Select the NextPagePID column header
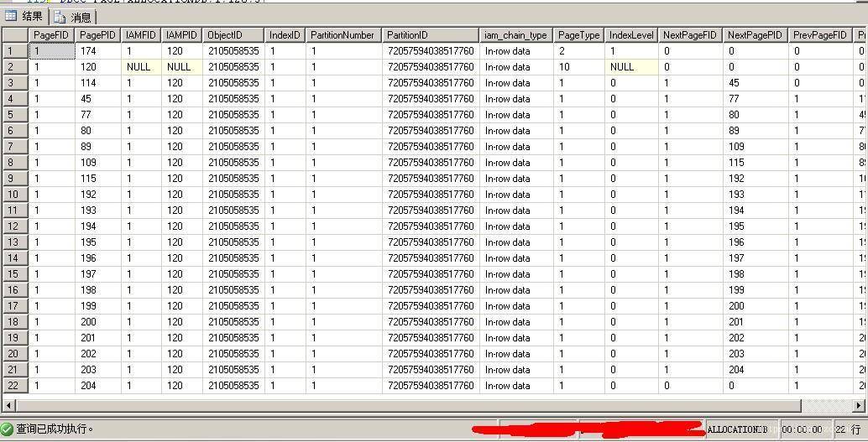This screenshot has height=442, width=868. tap(756, 35)
